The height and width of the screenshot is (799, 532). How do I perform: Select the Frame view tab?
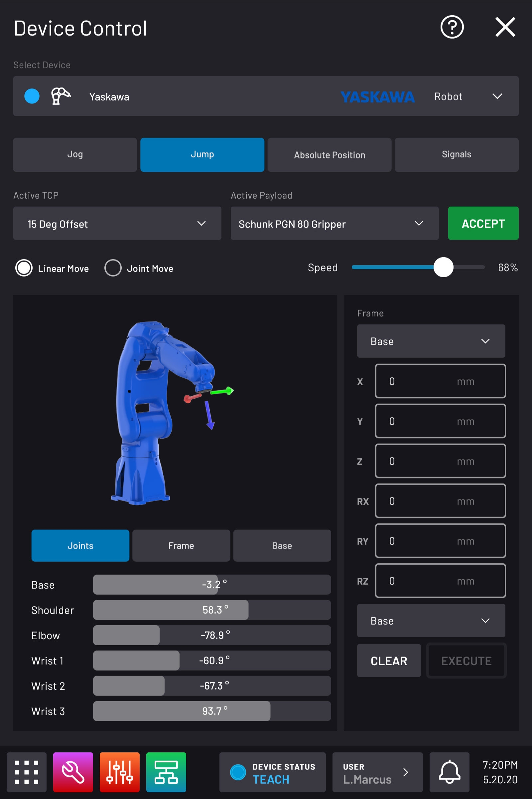pos(181,545)
